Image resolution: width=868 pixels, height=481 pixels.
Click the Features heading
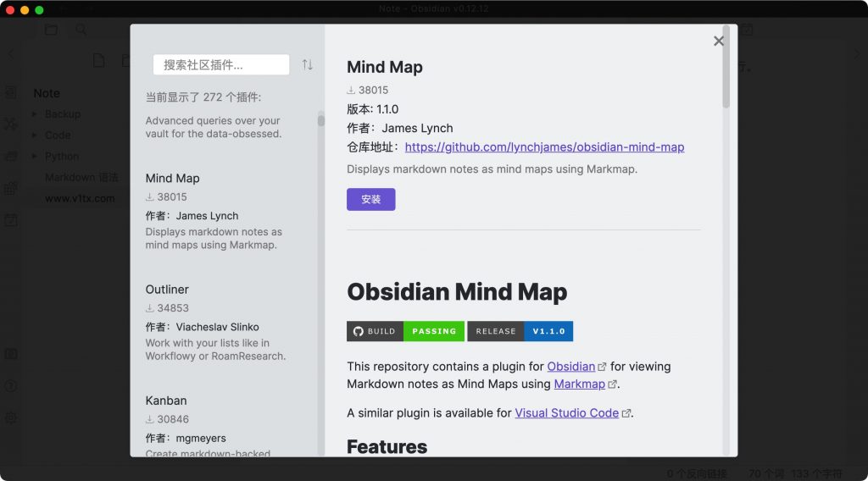click(387, 447)
